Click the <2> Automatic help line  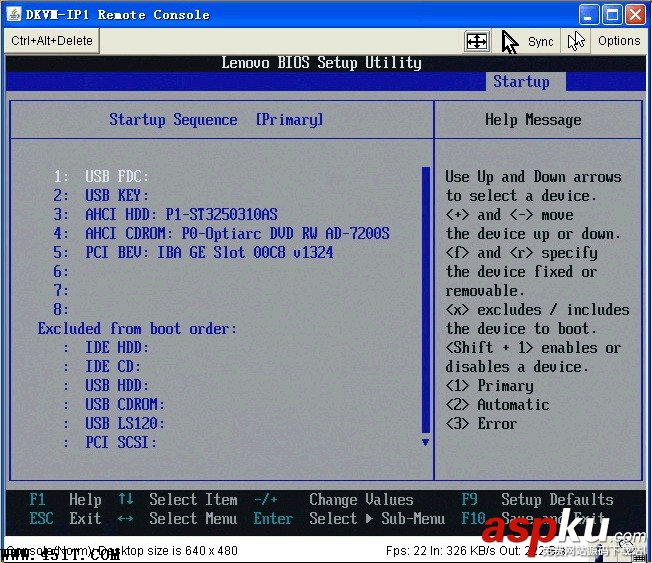pyautogui.click(x=497, y=405)
